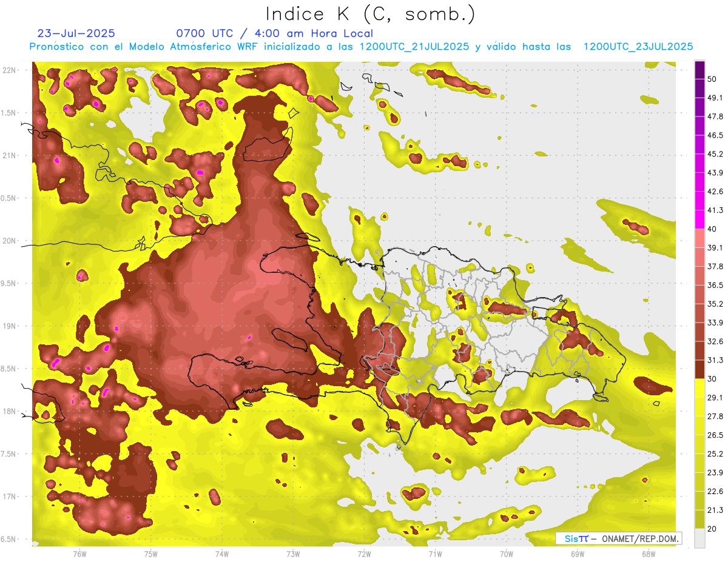Click the '69W' longitude label
Image resolution: width=728 pixels, height=562 pixels.
click(x=577, y=554)
